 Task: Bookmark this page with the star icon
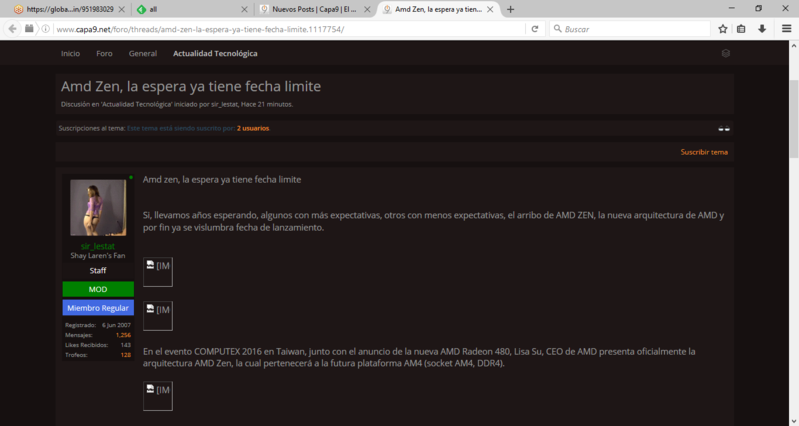click(x=723, y=29)
